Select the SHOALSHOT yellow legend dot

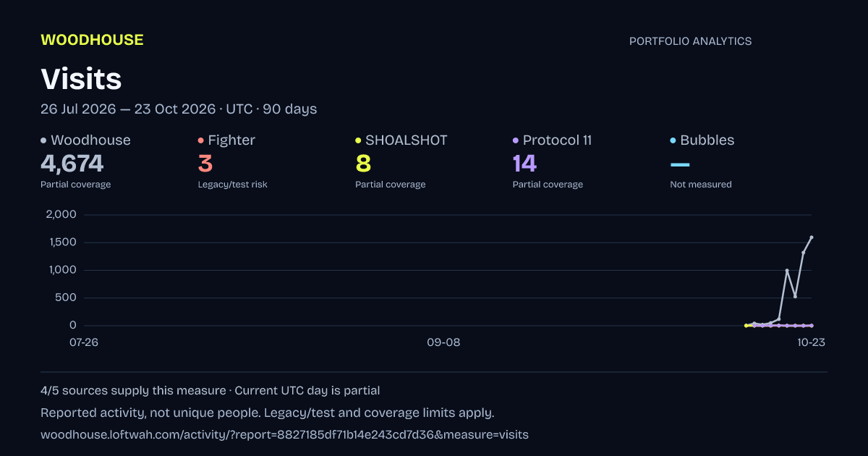pos(358,140)
